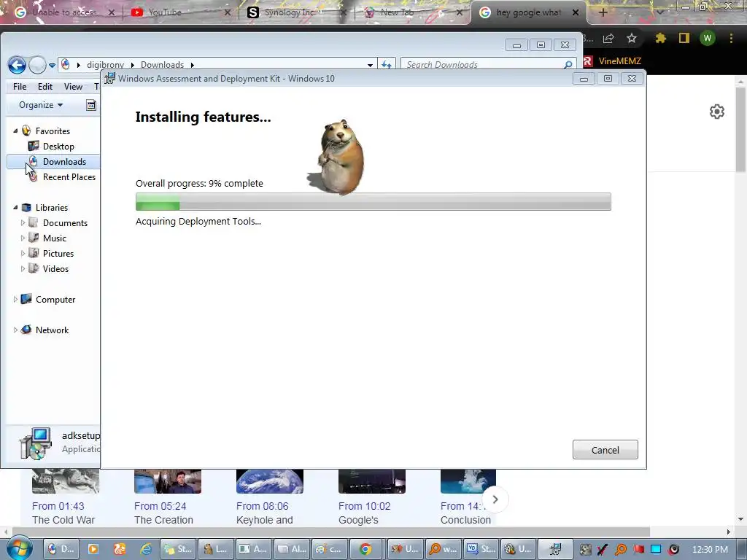Open 'From 05:24 The Creation' chapter
Viewport: 747px width, 560px height.
167,497
